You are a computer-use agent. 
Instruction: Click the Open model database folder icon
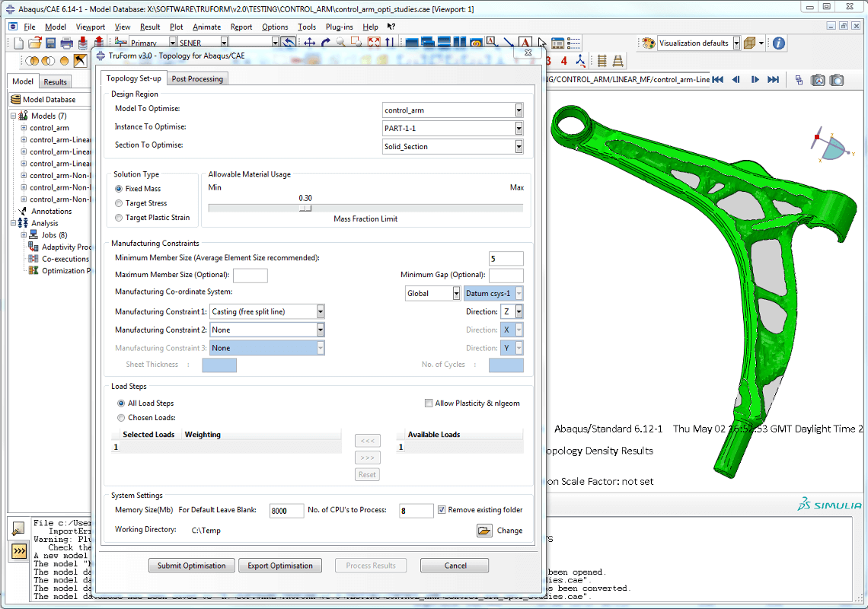[x=34, y=43]
